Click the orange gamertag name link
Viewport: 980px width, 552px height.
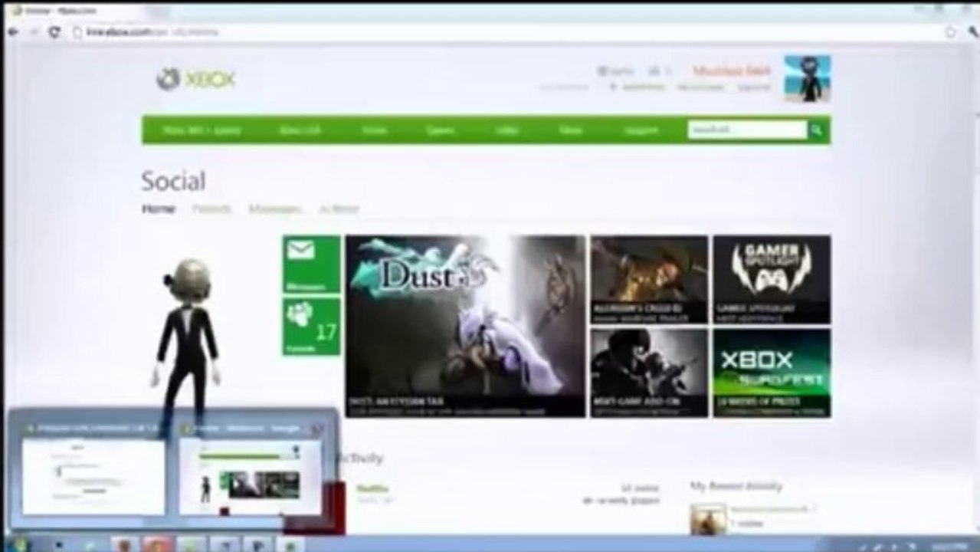pos(732,71)
